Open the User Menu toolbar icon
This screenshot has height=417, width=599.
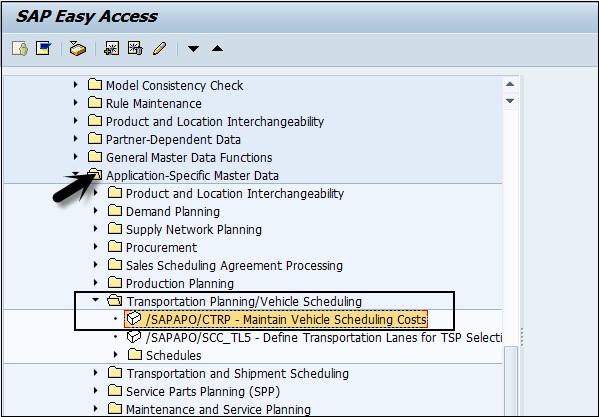pos(20,48)
